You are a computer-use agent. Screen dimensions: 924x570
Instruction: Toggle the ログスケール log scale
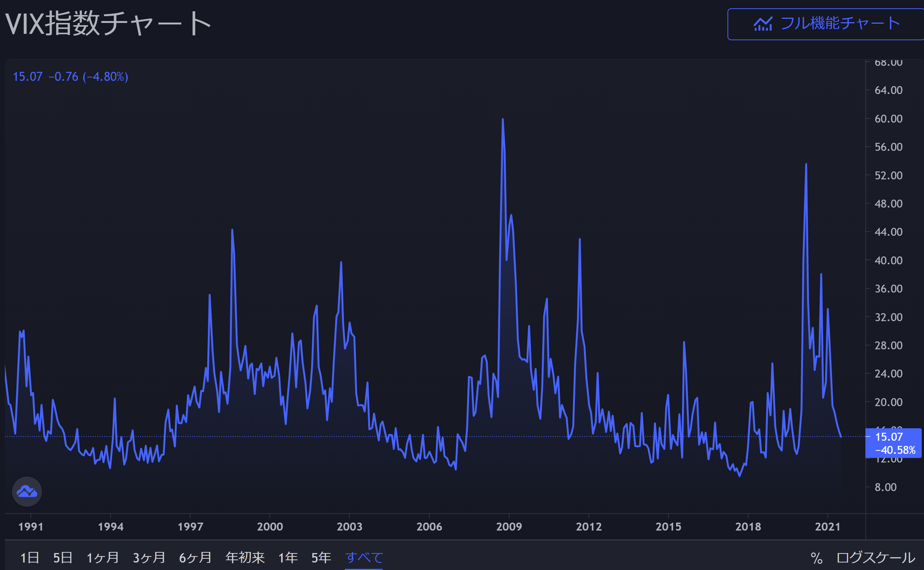pyautogui.click(x=876, y=558)
